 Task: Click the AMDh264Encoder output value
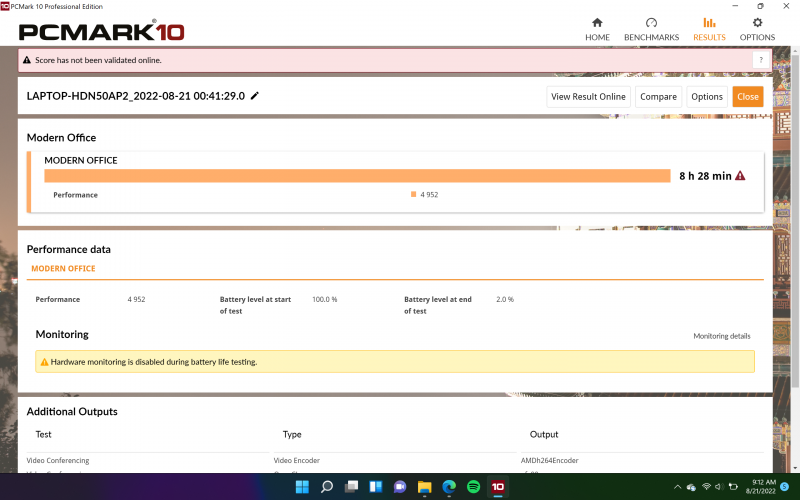(549, 460)
